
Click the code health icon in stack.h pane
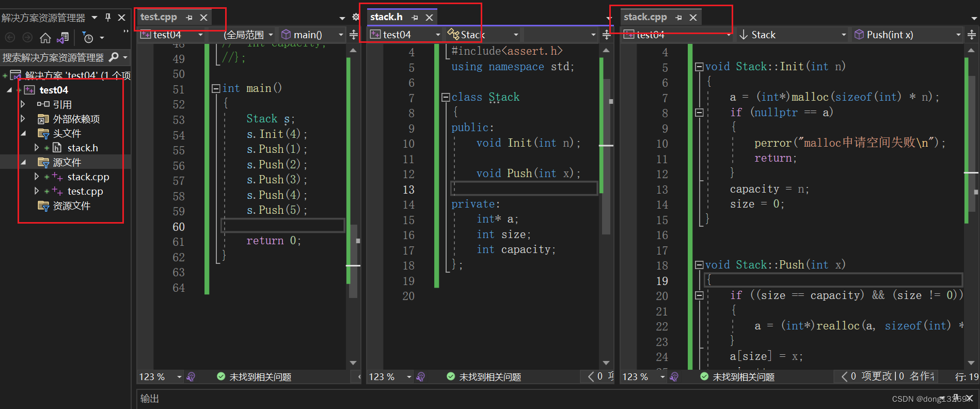coord(421,377)
